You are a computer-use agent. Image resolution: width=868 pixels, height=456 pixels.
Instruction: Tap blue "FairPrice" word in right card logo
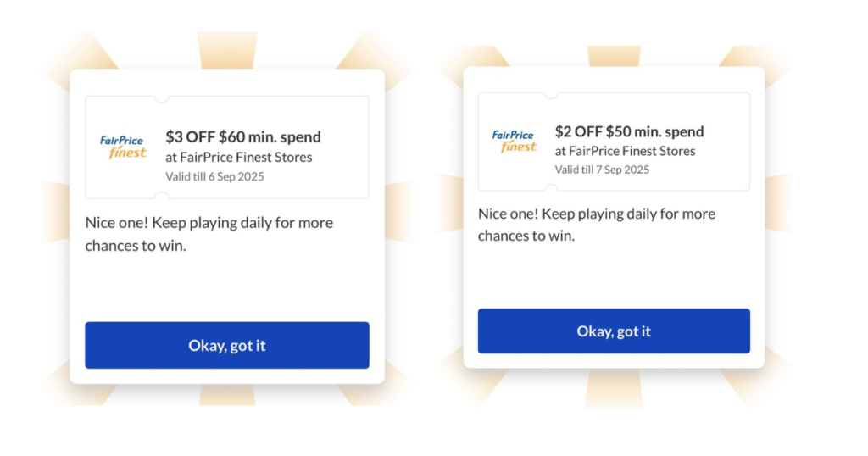(513, 135)
